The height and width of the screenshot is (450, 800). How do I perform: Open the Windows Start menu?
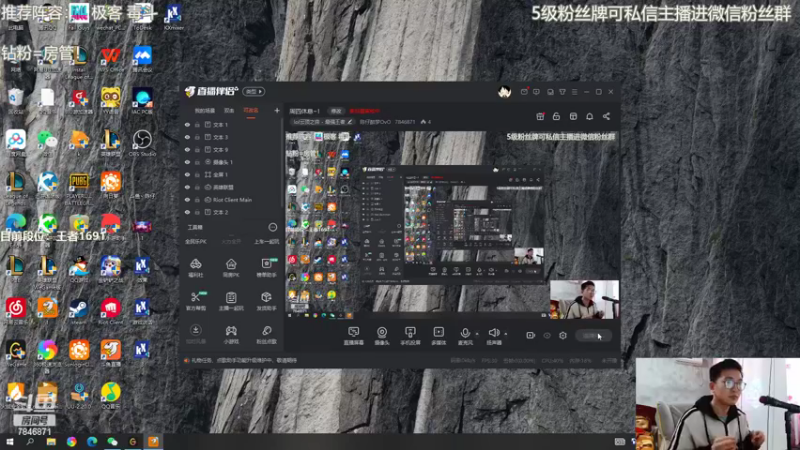coord(9,442)
